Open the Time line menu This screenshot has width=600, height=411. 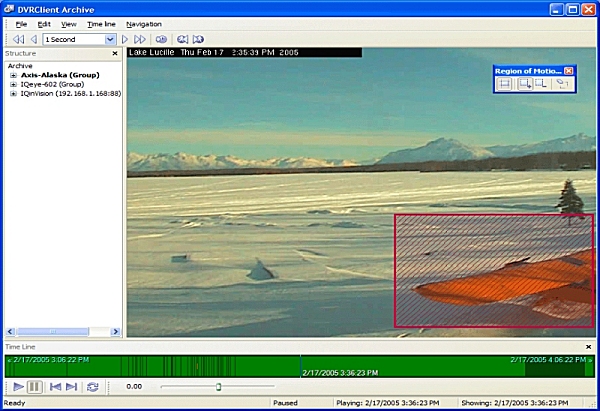(100, 24)
